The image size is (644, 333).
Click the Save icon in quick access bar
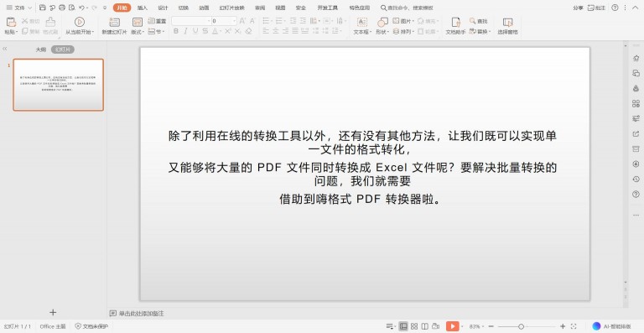[x=42, y=8]
